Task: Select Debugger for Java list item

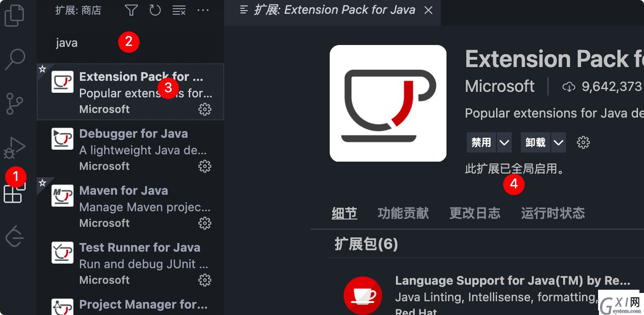Action: click(130, 149)
